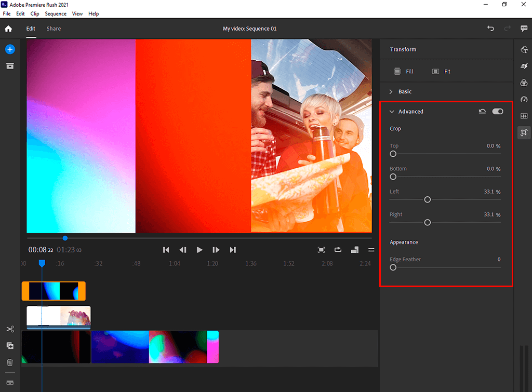Expand the track controls at bottom left

[x=10, y=383]
